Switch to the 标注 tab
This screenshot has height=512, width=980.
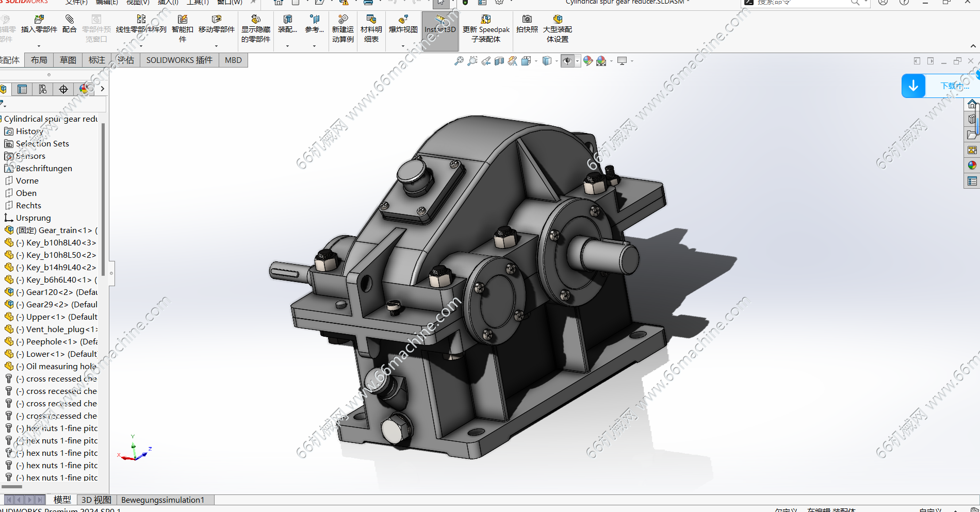97,60
